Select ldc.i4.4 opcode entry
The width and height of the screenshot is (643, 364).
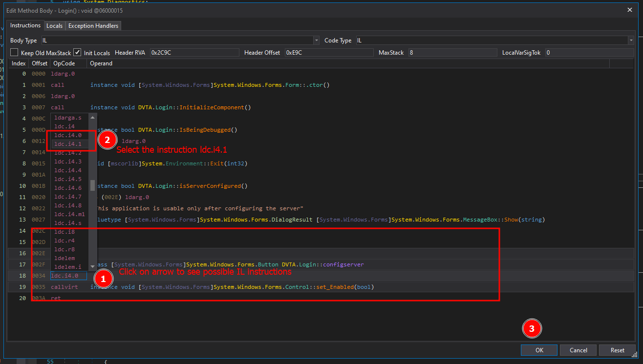point(70,170)
